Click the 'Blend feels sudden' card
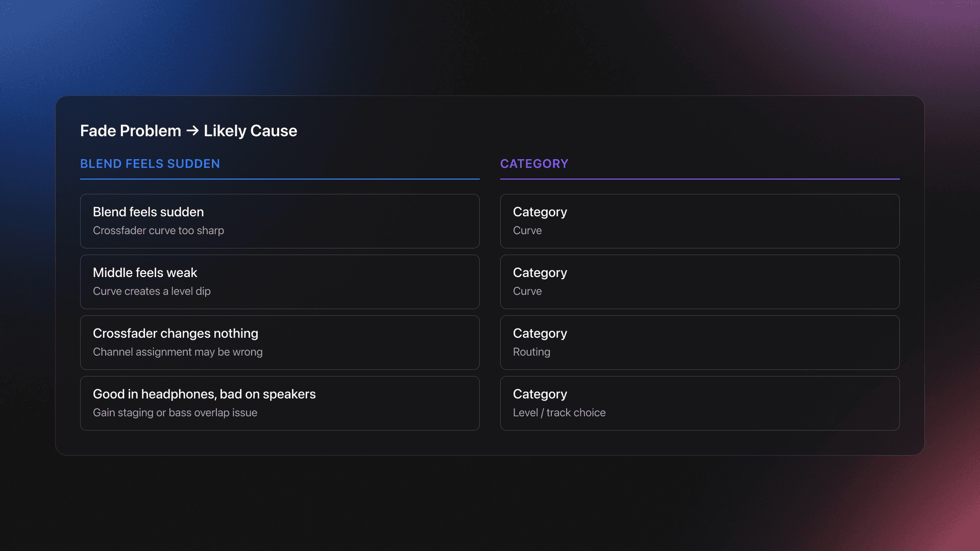This screenshot has height=551, width=980. pyautogui.click(x=280, y=221)
